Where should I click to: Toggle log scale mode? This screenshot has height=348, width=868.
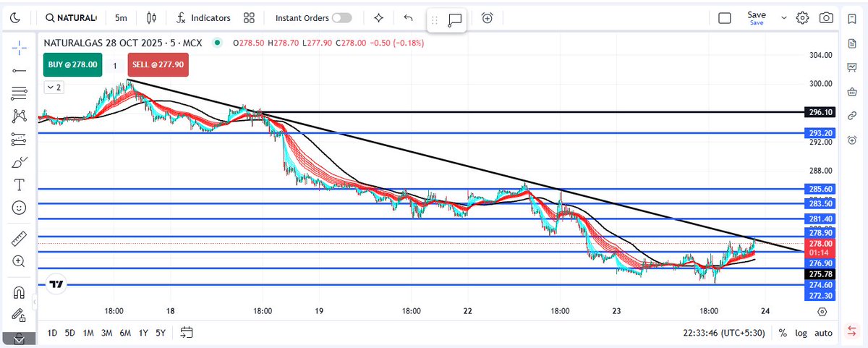pyautogui.click(x=801, y=333)
